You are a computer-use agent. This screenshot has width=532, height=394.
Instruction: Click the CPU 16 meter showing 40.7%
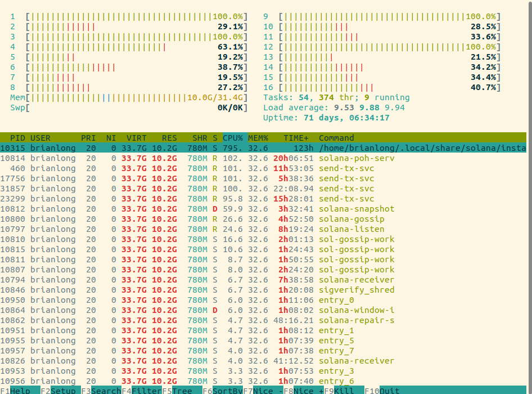click(382, 88)
